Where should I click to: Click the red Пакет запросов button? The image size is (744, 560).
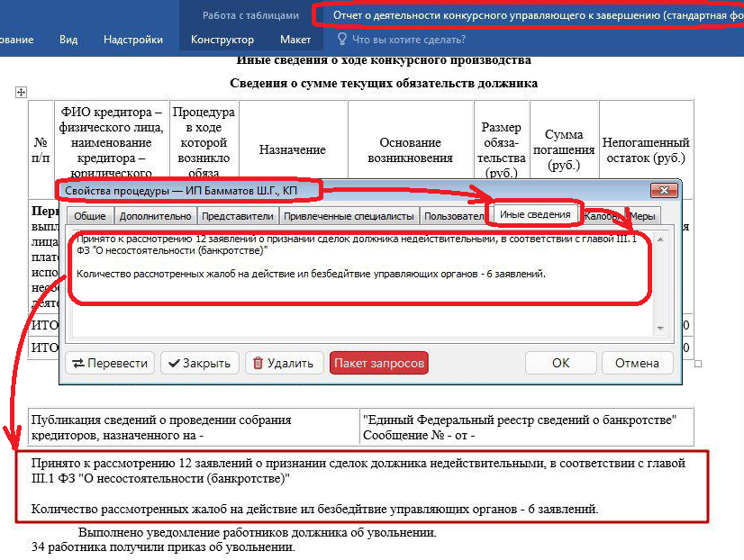point(378,363)
